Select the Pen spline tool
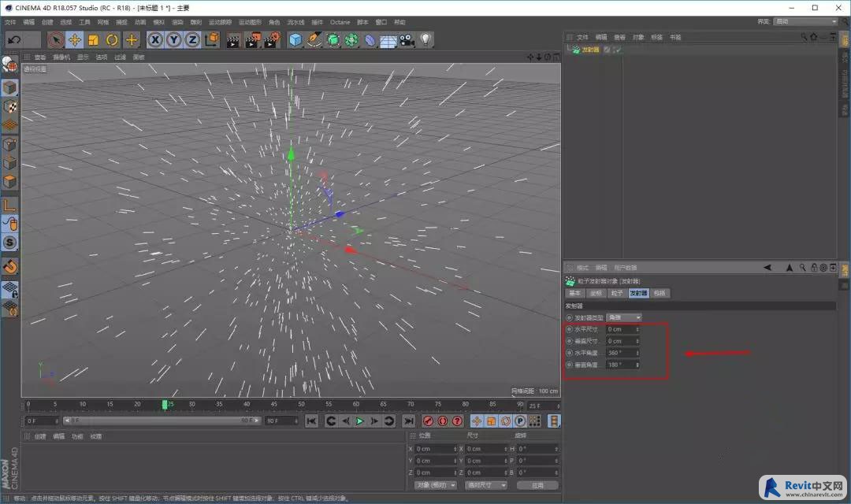Image resolution: width=851 pixels, height=504 pixels. pos(314,39)
